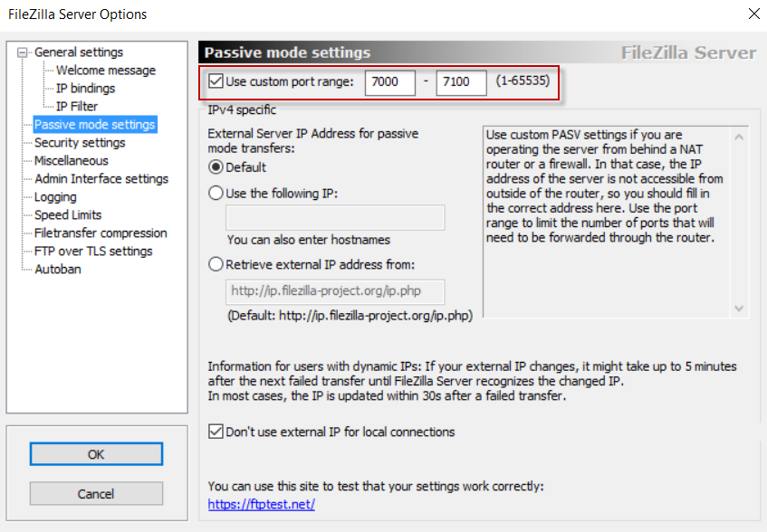
Task: Open the ftptest.net link
Action: pos(261,504)
